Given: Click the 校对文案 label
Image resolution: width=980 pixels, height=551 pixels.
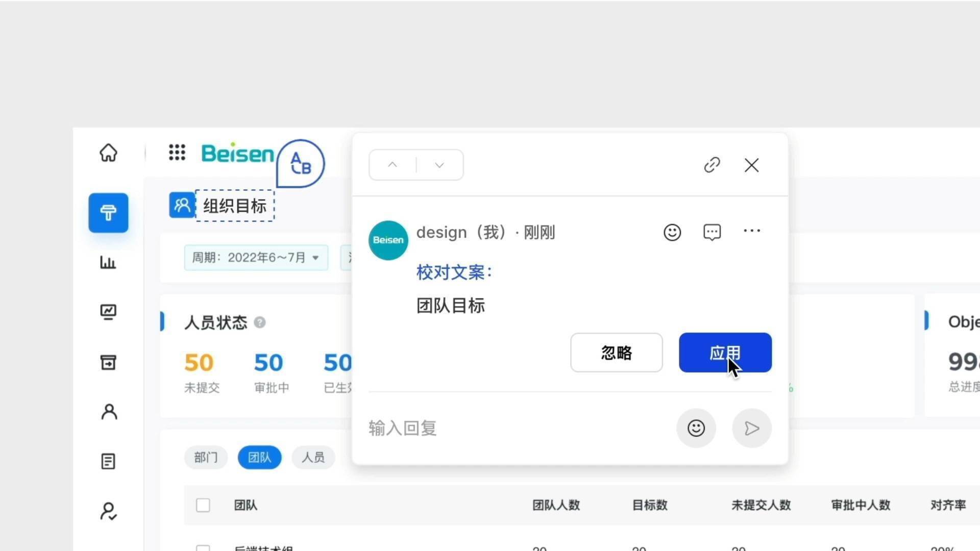Looking at the screenshot, I should point(454,272).
